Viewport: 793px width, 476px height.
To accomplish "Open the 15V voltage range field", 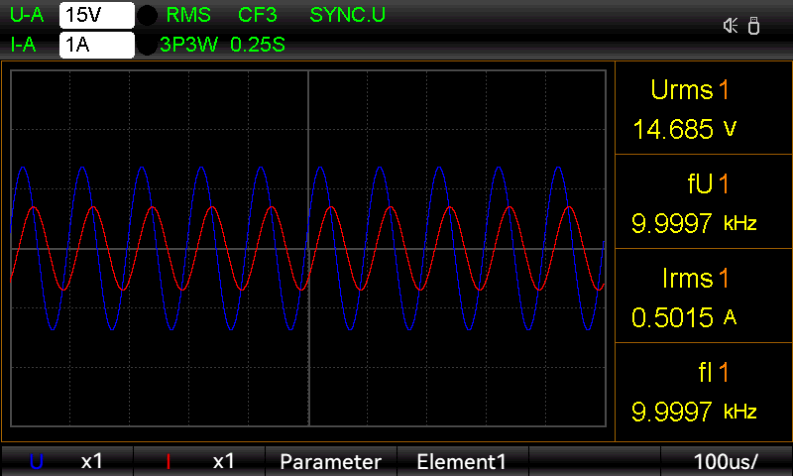I will [96, 16].
